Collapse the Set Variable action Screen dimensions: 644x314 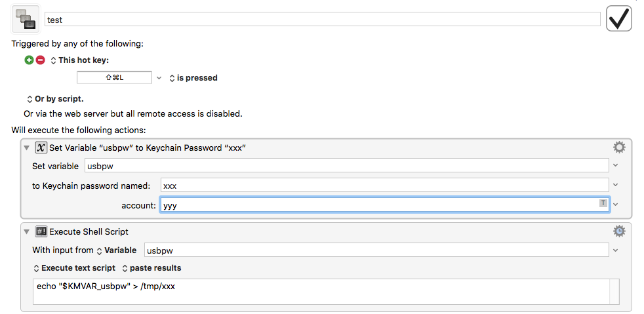point(27,147)
